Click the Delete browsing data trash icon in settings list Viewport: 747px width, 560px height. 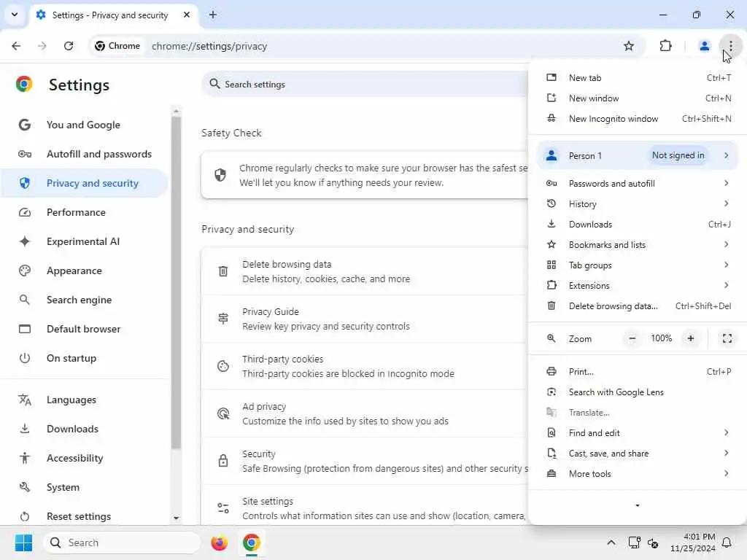click(223, 271)
